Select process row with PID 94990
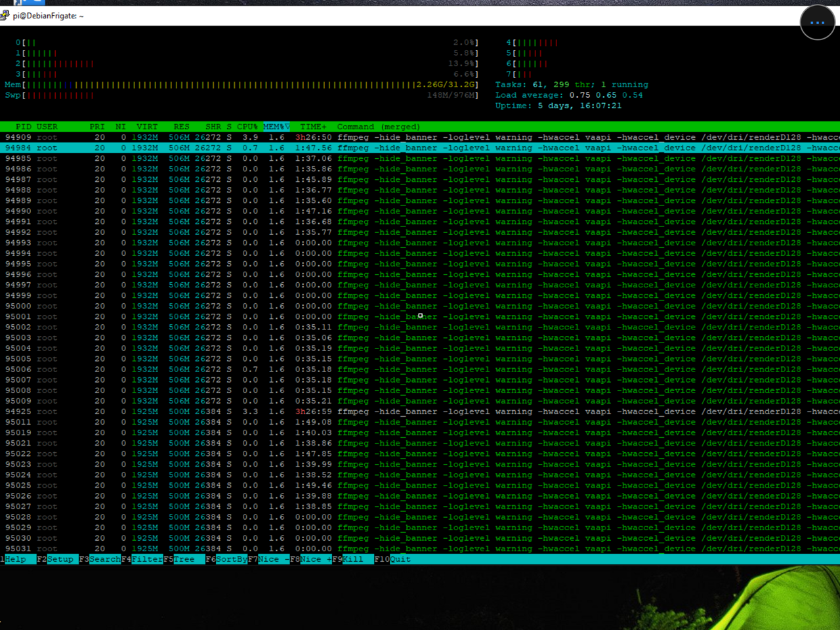Viewport: 840px width, 630px height. tap(420, 211)
